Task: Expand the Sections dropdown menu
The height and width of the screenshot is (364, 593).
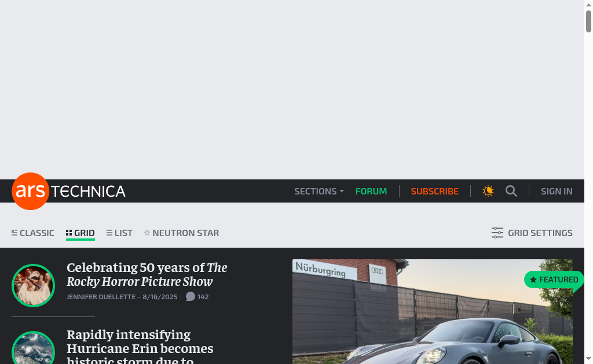Action: (x=319, y=192)
